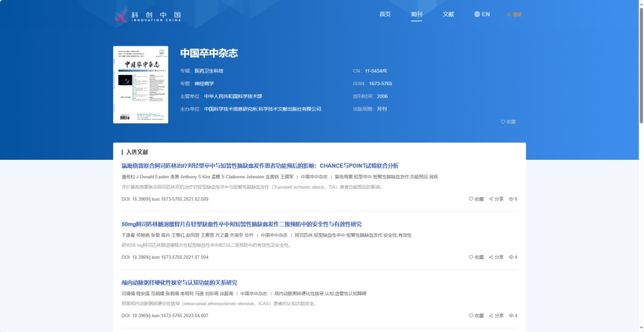Favorite the 50mg阿司匹林 article via 收藏 heart

(x=476, y=257)
